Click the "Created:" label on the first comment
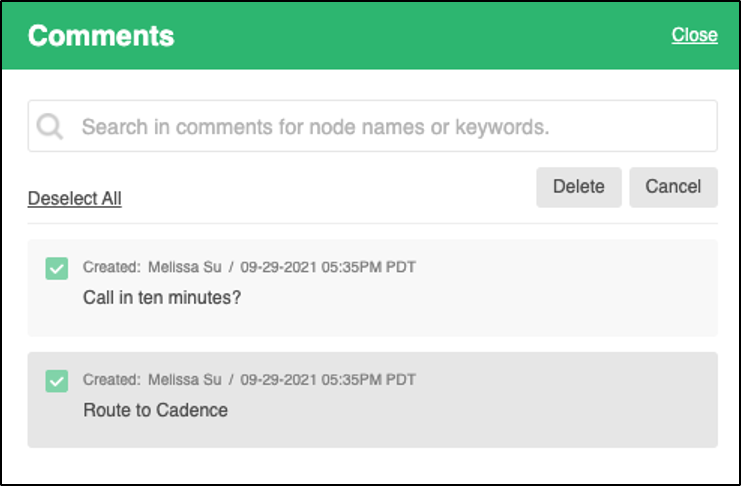The width and height of the screenshot is (742, 486). point(111,267)
